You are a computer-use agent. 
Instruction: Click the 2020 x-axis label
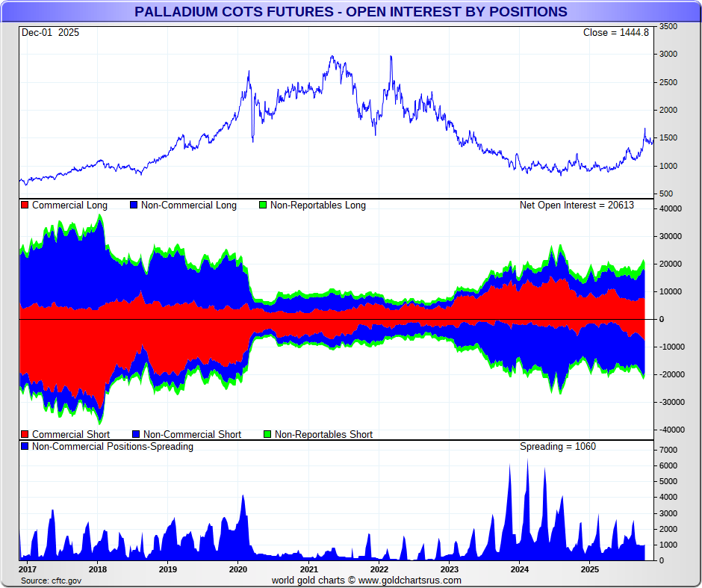(x=238, y=569)
